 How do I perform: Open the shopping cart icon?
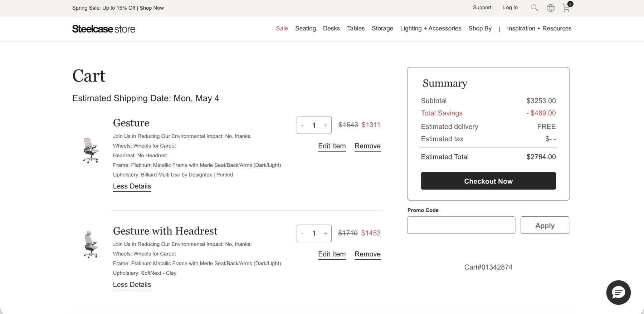click(x=567, y=7)
